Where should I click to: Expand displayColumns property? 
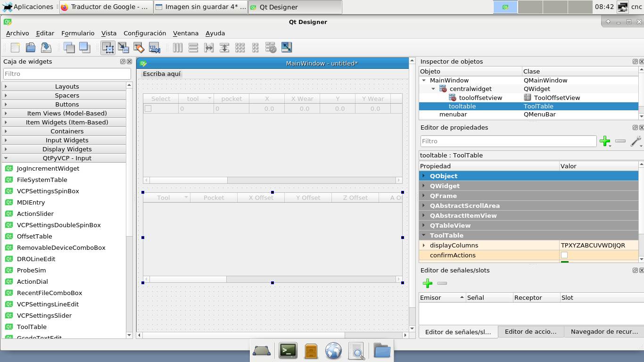coord(424,245)
